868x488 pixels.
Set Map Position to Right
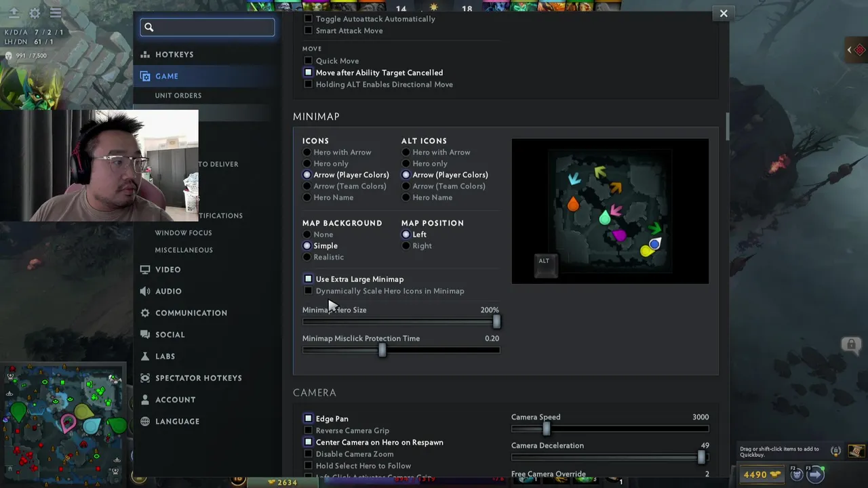pyautogui.click(x=406, y=245)
